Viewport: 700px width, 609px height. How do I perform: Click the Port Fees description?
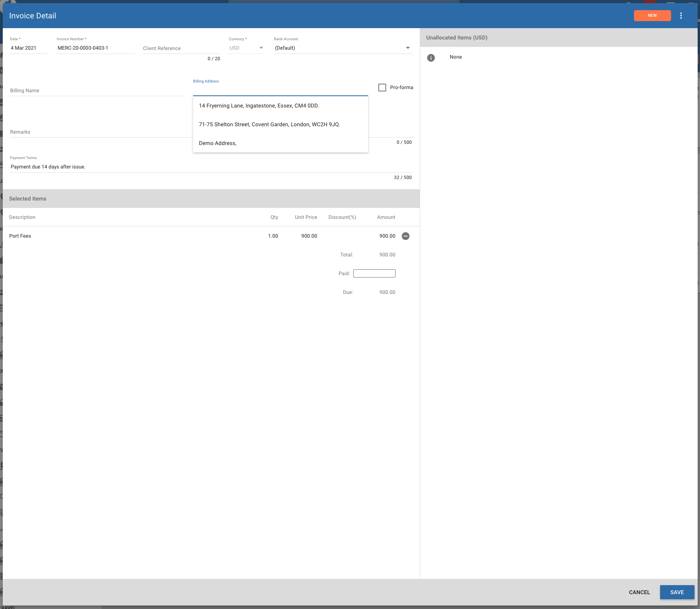click(20, 236)
